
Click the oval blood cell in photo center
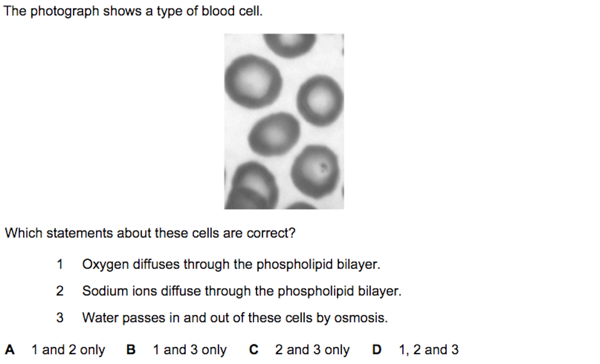tap(274, 134)
